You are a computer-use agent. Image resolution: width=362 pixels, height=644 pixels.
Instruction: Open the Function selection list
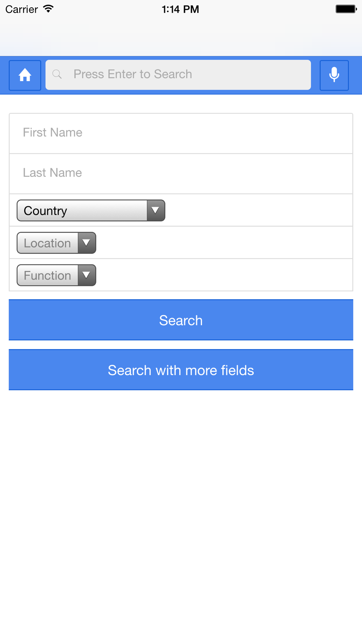tap(47, 275)
